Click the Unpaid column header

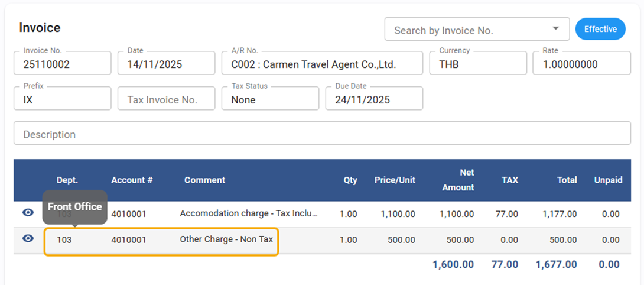pyautogui.click(x=608, y=180)
